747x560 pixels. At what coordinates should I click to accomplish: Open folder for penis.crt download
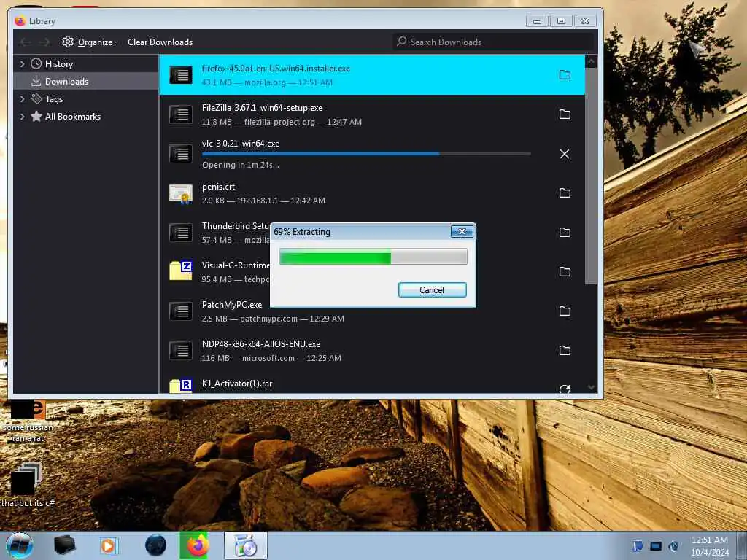click(565, 192)
